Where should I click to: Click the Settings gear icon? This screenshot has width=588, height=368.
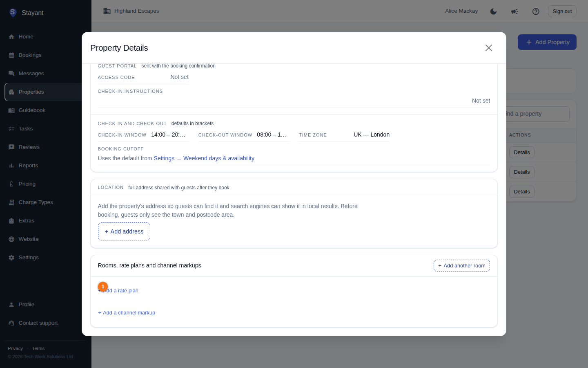tap(11, 258)
